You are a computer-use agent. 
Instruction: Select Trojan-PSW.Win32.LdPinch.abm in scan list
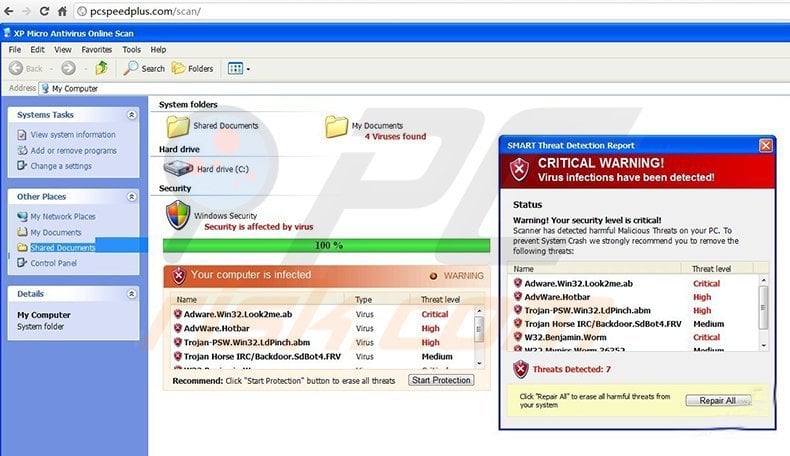click(321, 342)
